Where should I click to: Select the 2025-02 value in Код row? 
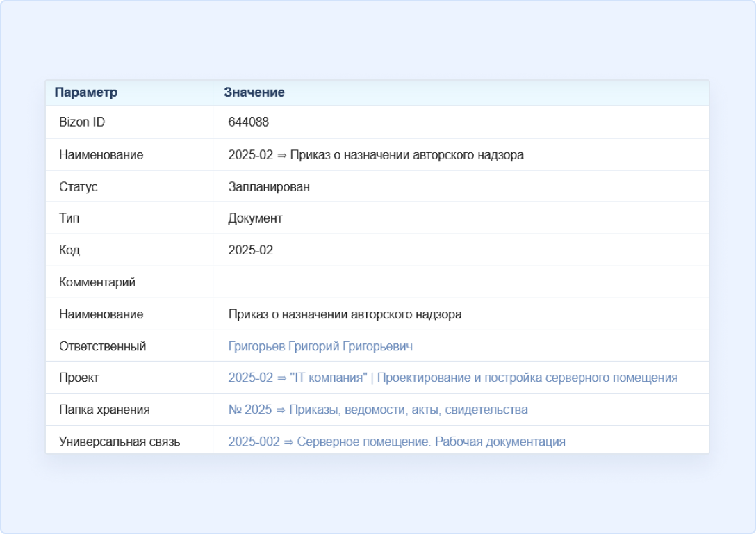(250, 250)
